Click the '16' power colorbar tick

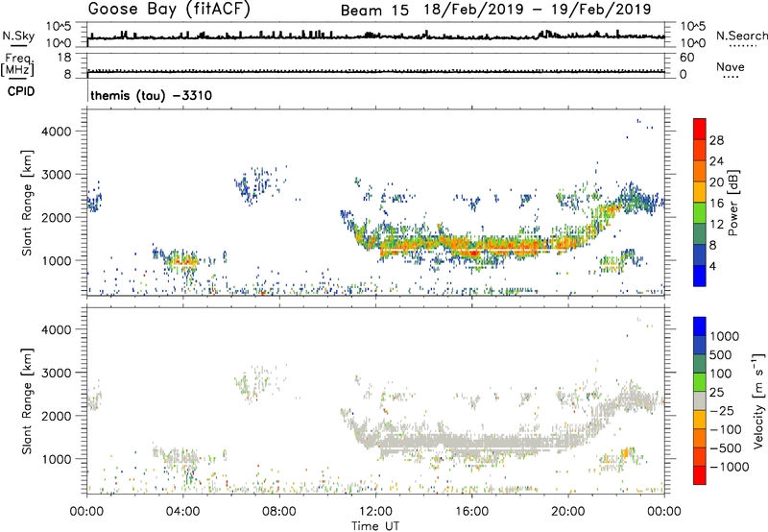716,204
